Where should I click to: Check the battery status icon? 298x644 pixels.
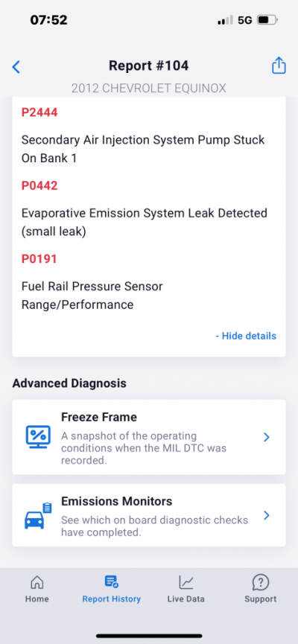[x=267, y=19]
